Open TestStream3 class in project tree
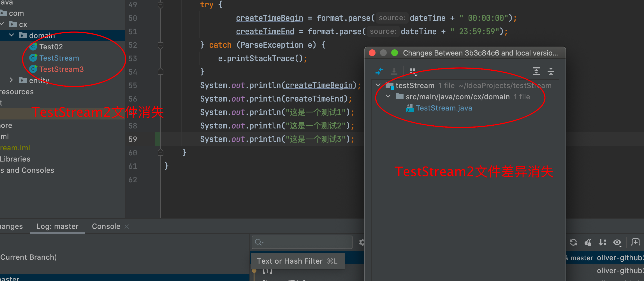This screenshot has height=281, width=644. point(61,69)
